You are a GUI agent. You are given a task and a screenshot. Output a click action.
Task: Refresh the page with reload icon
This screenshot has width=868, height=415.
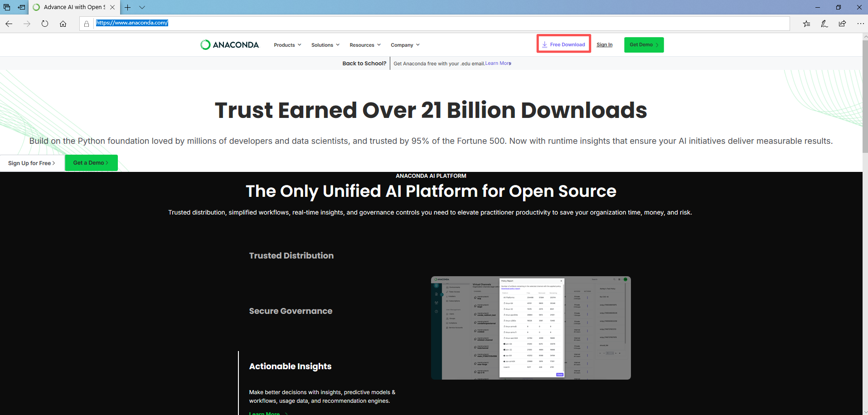click(x=45, y=24)
